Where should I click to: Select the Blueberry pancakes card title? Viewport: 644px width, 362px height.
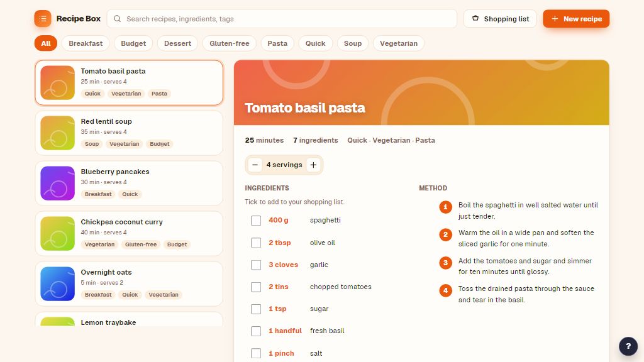tap(115, 172)
